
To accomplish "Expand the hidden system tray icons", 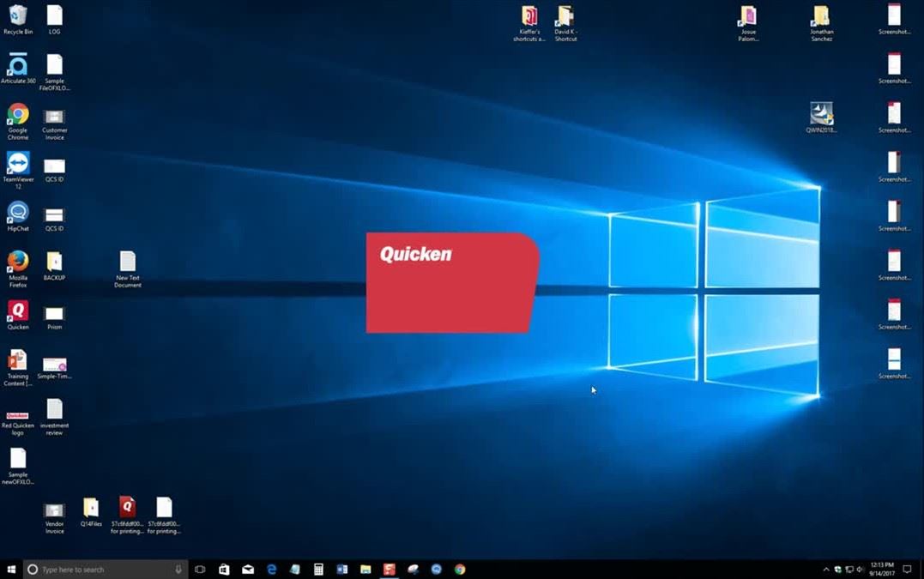I will (x=826, y=569).
